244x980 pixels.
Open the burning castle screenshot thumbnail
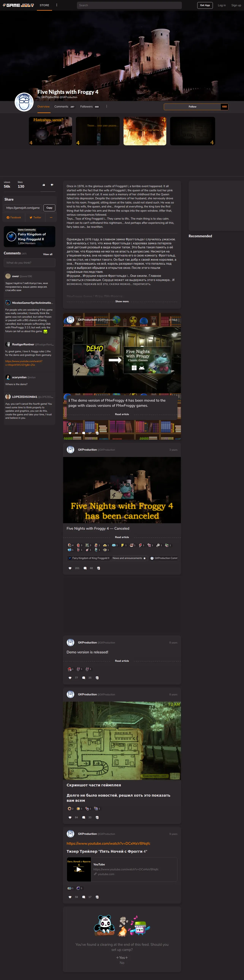click(x=145, y=131)
